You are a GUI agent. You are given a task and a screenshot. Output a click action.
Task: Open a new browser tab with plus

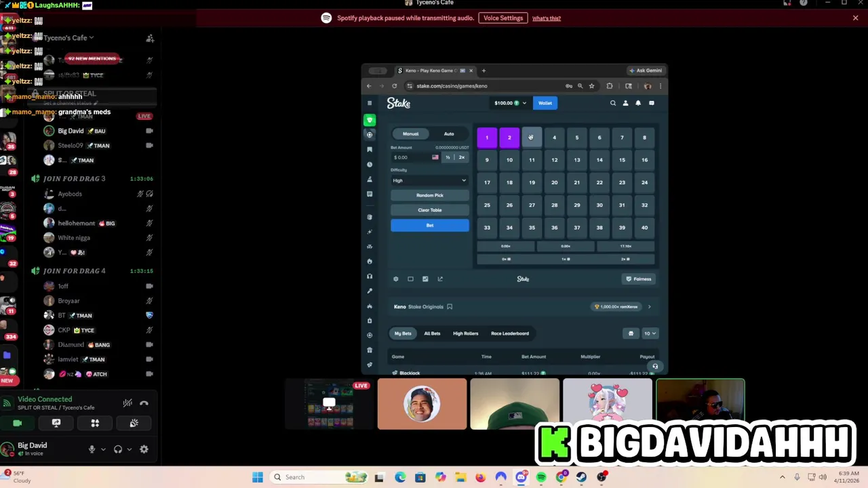484,70
